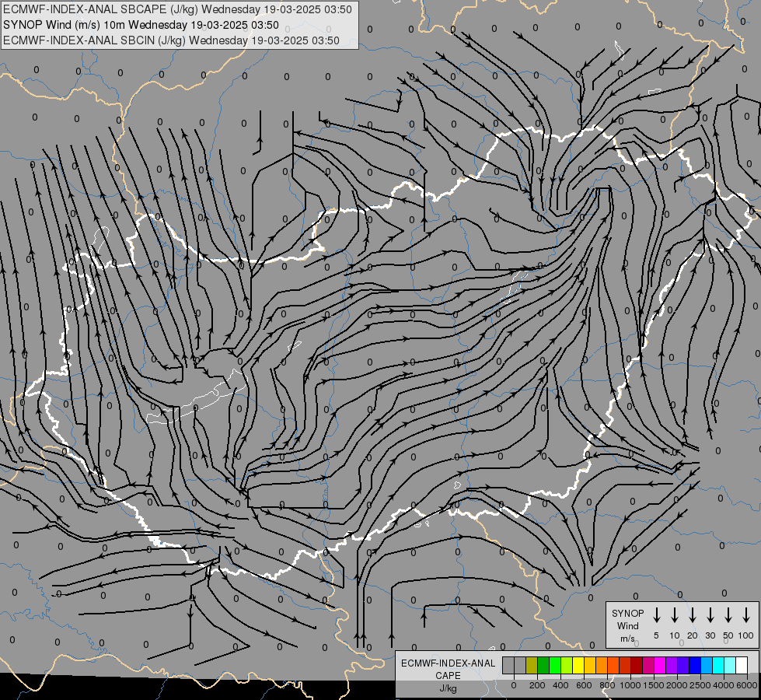Click the 600 tick value on CAPE scale
Image resolution: width=761 pixels, height=700 pixels.
coord(584,685)
